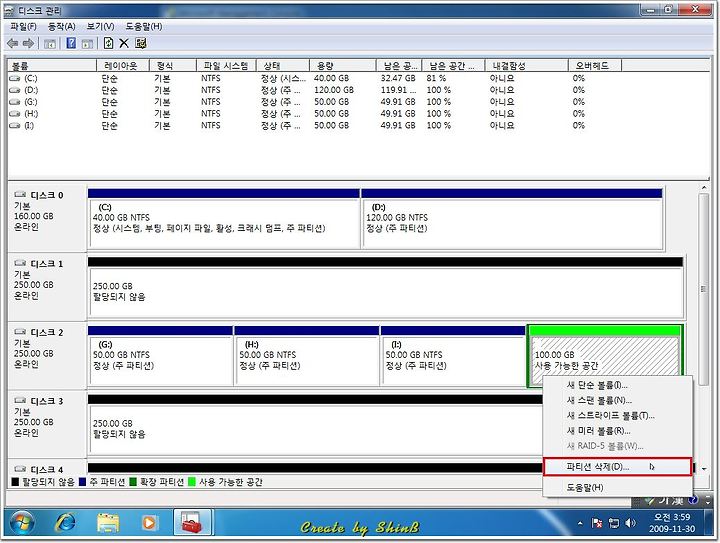This screenshot has width=720, height=543.
Task: Select the (C:) 40.00 GB NTFS partition block
Action: pos(224,218)
